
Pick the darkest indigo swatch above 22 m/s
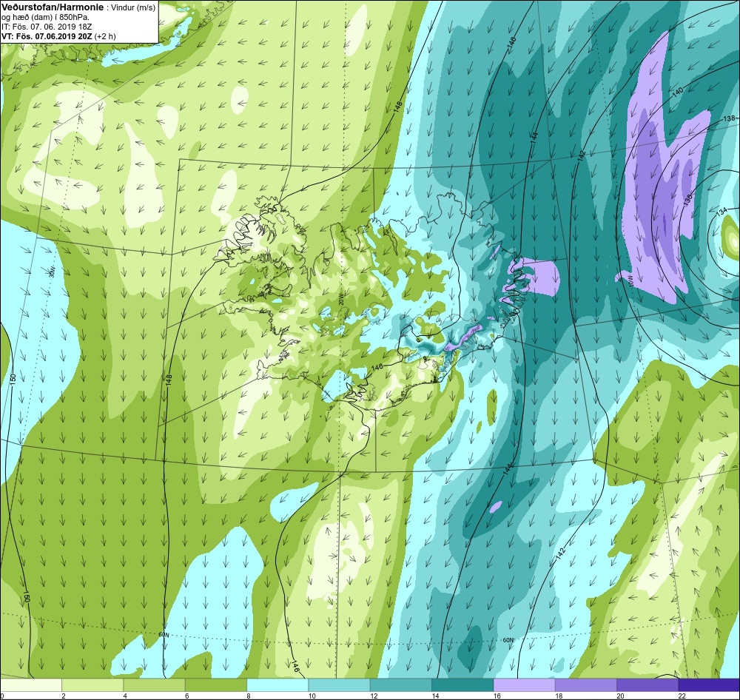tap(708, 684)
